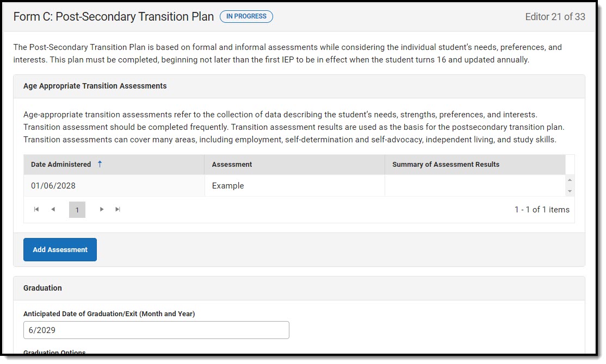606x364 pixels.
Task: Select page 1 in the grid pager
Action: [x=77, y=210]
